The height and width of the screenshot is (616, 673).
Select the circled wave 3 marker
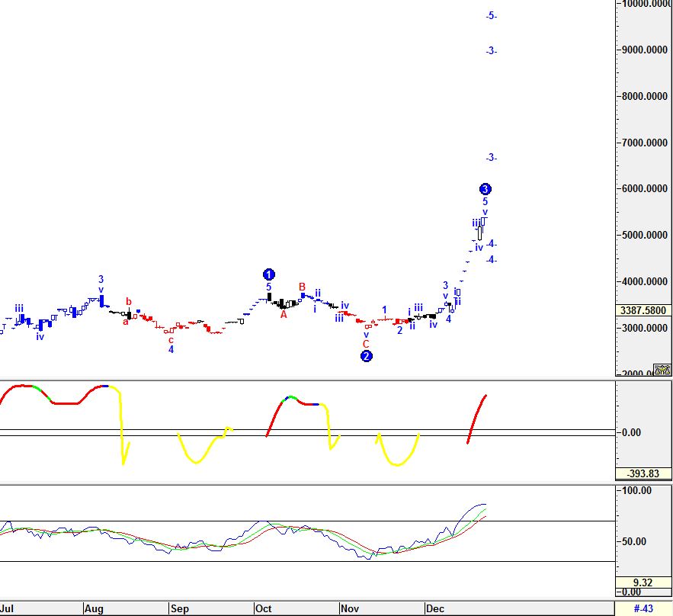click(485, 189)
